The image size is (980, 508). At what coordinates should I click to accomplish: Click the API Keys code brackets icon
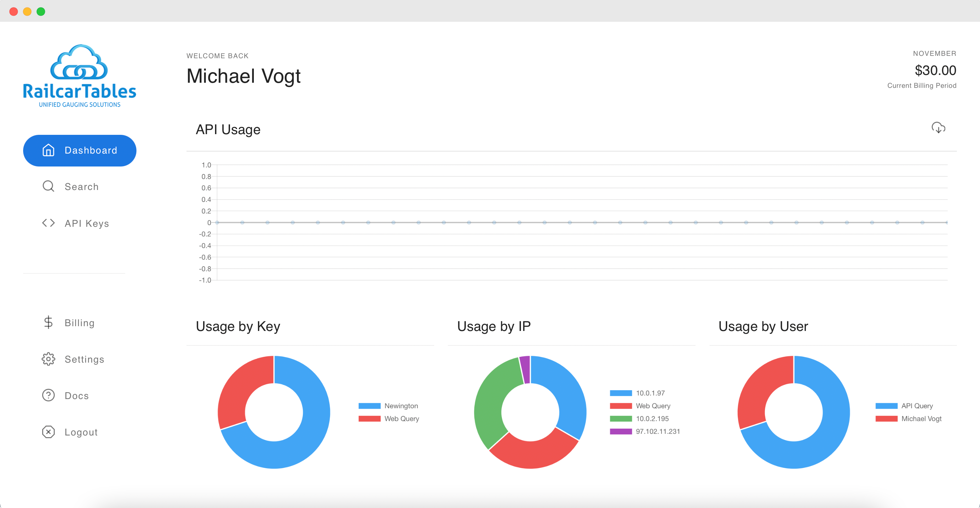[x=48, y=223]
